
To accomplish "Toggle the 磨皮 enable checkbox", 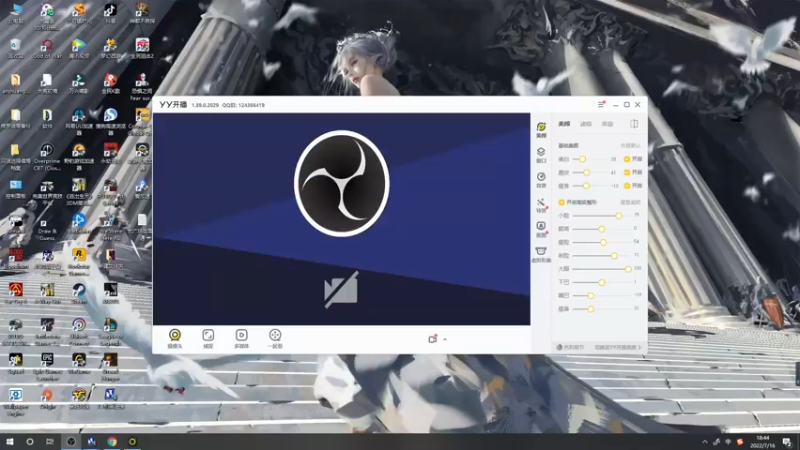I will pyautogui.click(x=627, y=172).
